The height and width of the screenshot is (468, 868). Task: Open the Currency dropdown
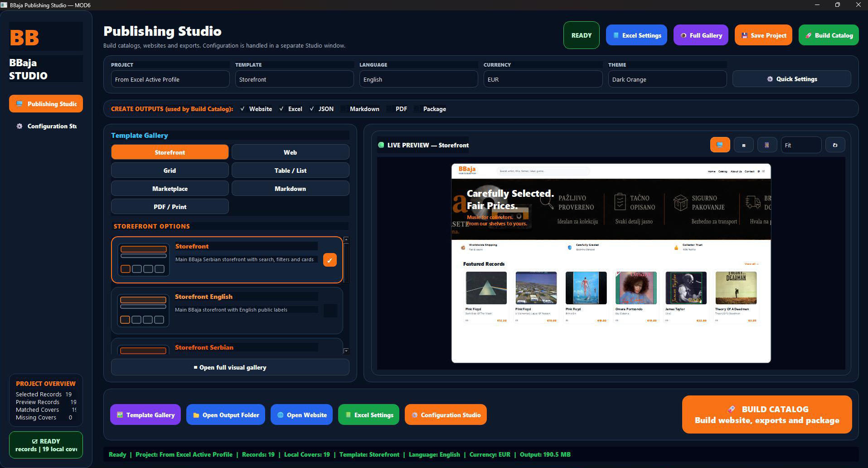click(x=543, y=79)
